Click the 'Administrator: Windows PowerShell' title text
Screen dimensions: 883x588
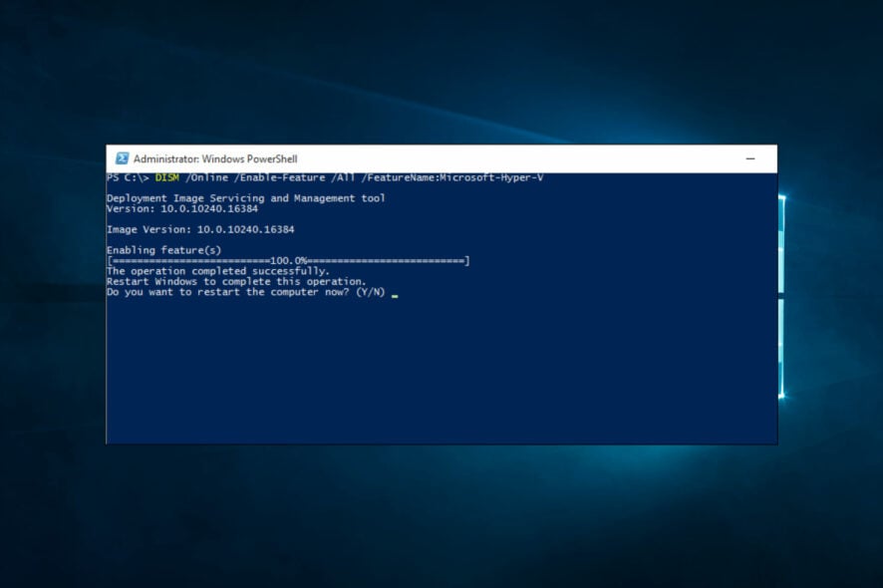click(215, 158)
